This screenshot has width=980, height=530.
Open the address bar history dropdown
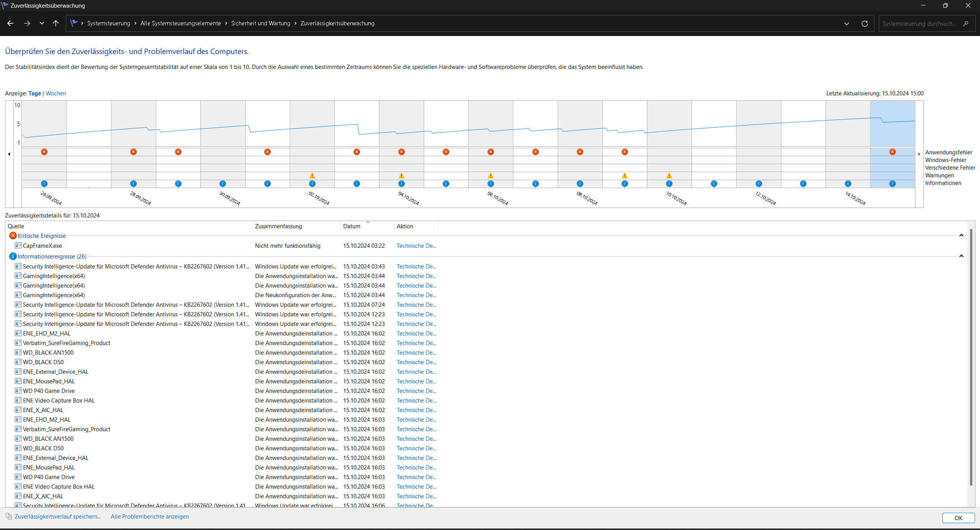[846, 23]
